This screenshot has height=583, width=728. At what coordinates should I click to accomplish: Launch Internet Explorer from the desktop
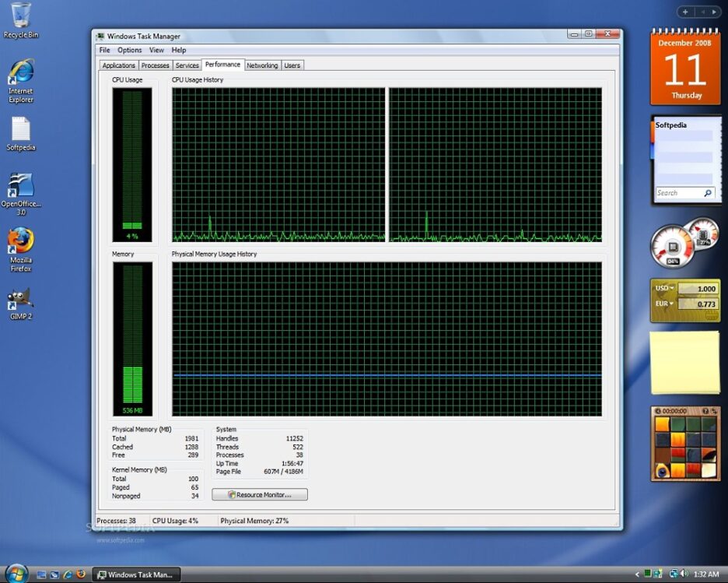coord(21,73)
